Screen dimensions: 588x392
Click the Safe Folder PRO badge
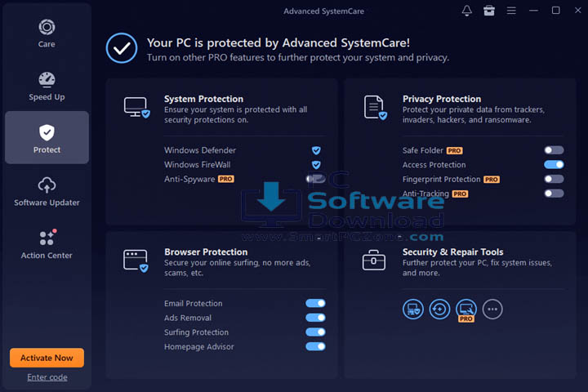click(455, 151)
